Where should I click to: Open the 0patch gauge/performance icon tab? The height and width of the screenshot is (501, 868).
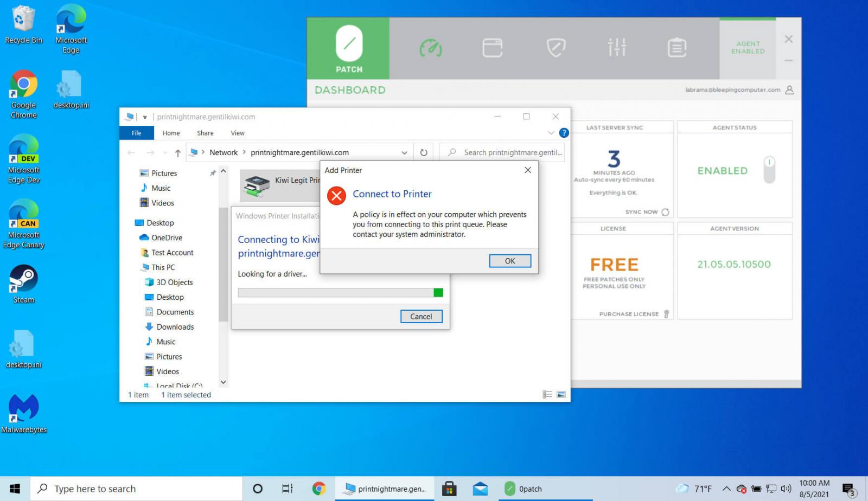[431, 48]
